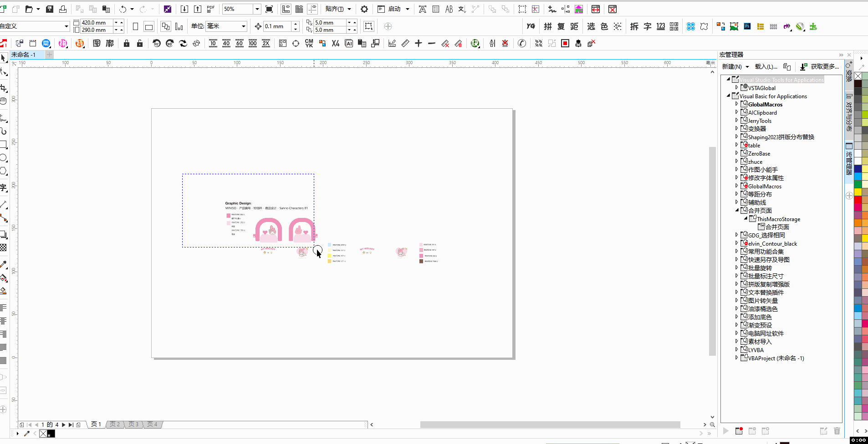
Task: Pick the yellow swatch in color palette
Action: pyautogui.click(x=858, y=192)
